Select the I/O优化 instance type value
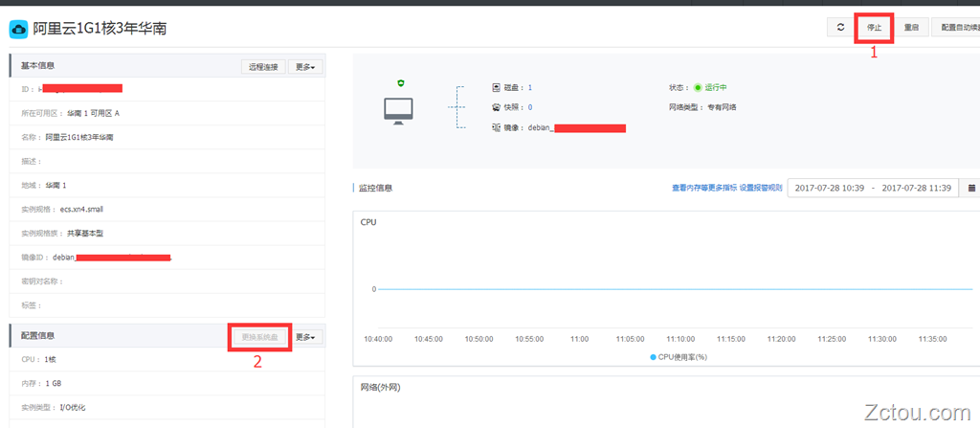The height and width of the screenshot is (428, 980). tap(73, 407)
